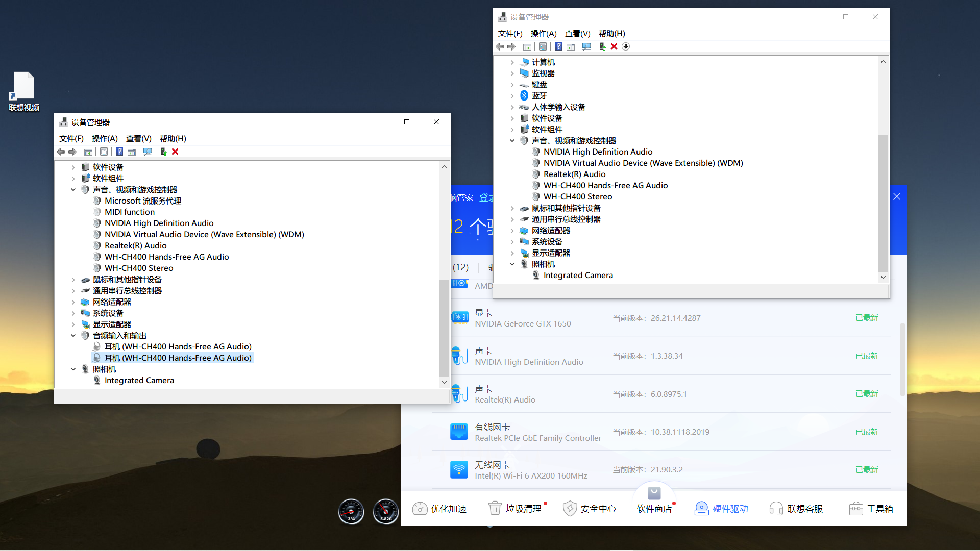Select NVIDIA High Definition Audio in right Device Manager
The height and width of the screenshot is (551, 980).
[x=598, y=152]
